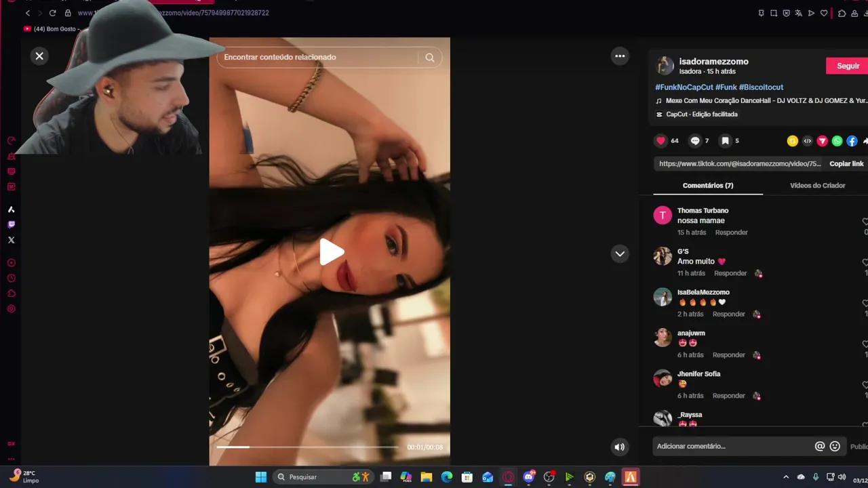Repost using the yellow repost icon
The image size is (868, 488).
tap(792, 141)
